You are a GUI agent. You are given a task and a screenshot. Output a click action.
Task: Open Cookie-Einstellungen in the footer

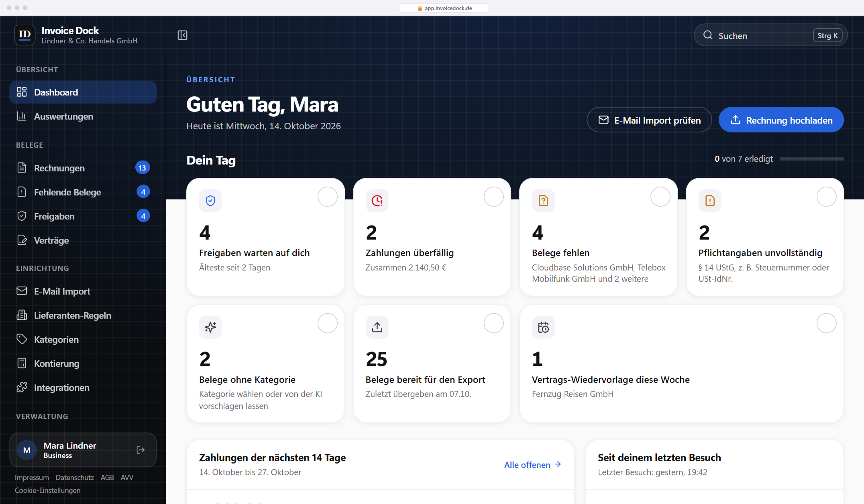tap(47, 490)
